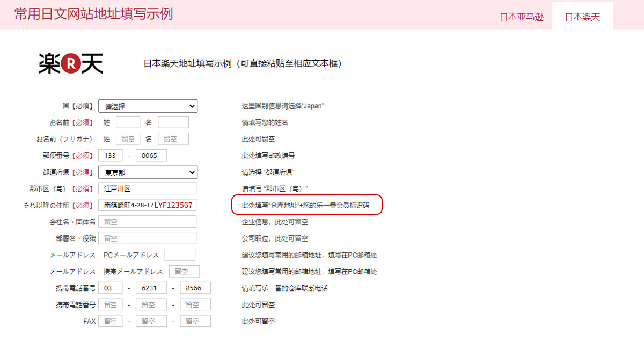644x349 pixels.
Task: Focus the furigana 姓 field
Action: tap(128, 139)
